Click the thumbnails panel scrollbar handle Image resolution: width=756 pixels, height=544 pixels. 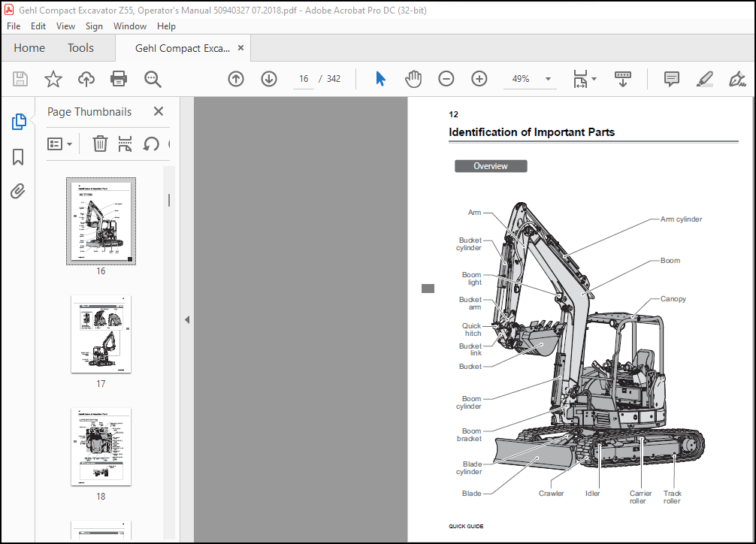tap(169, 200)
